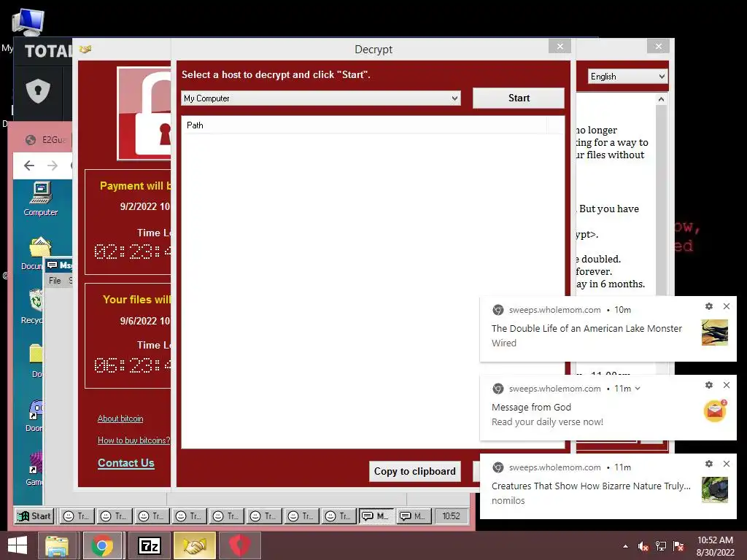The image size is (747, 560).
Task: Click the Creatures notification thumbnail image
Action: coord(715,489)
